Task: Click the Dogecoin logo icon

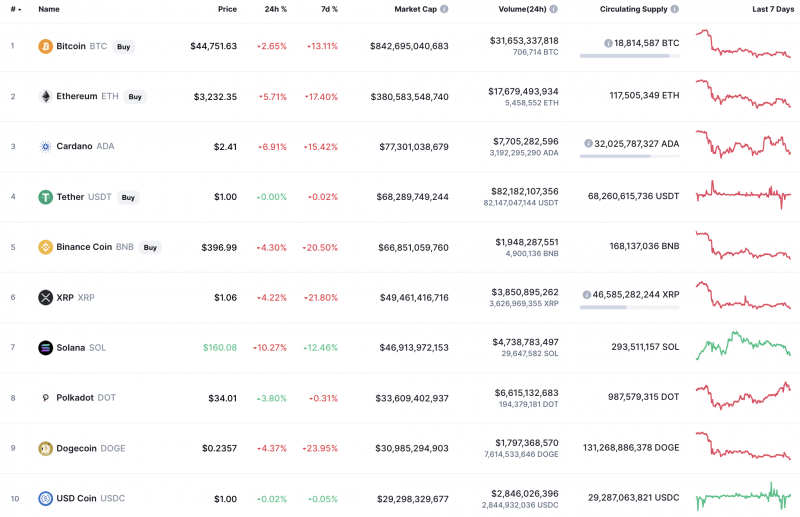Action: point(45,448)
